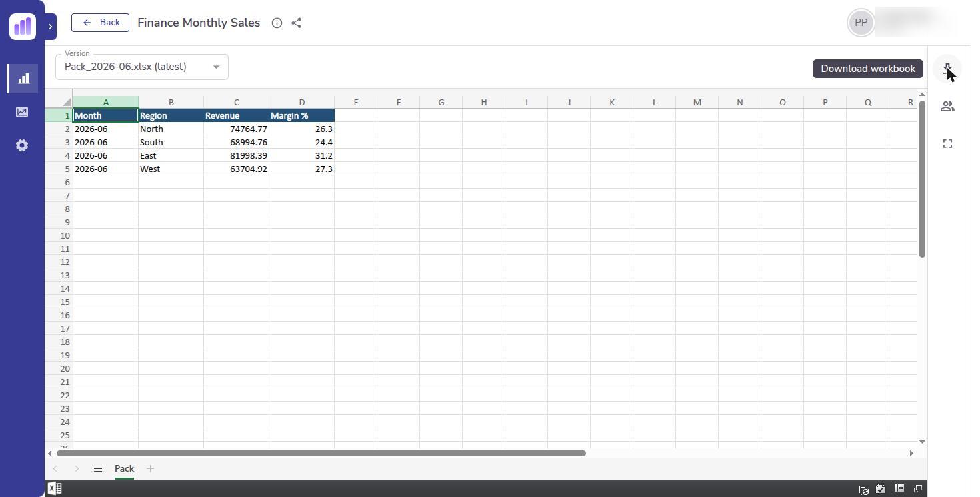Select the 74764.77 revenue cell

click(x=236, y=129)
